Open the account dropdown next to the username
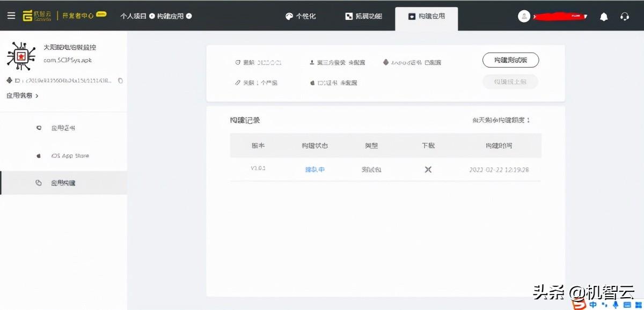 [585, 16]
